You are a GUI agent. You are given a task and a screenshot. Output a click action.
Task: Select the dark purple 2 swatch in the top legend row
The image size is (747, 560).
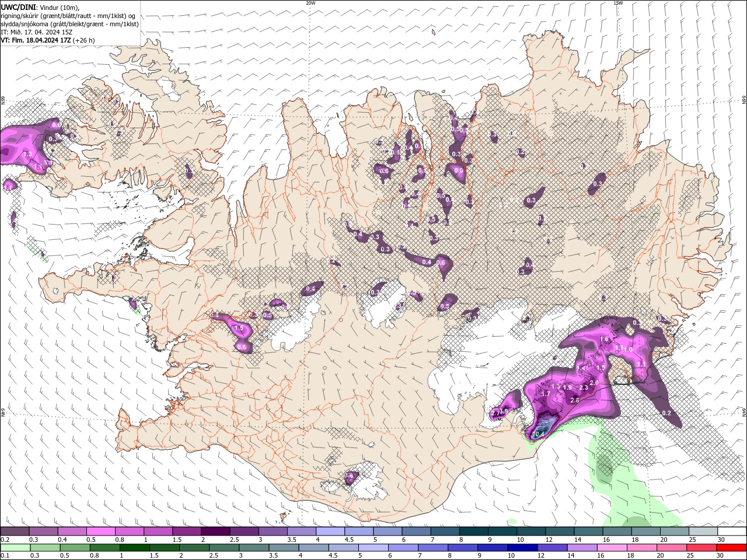click(215, 531)
